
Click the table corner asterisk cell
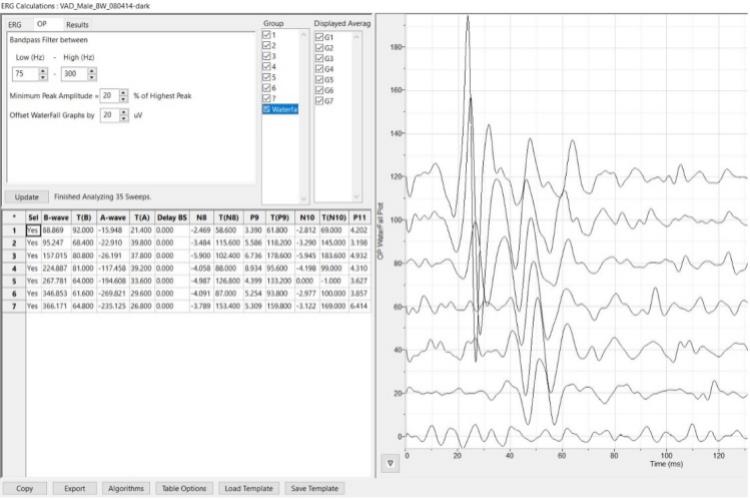click(x=14, y=217)
